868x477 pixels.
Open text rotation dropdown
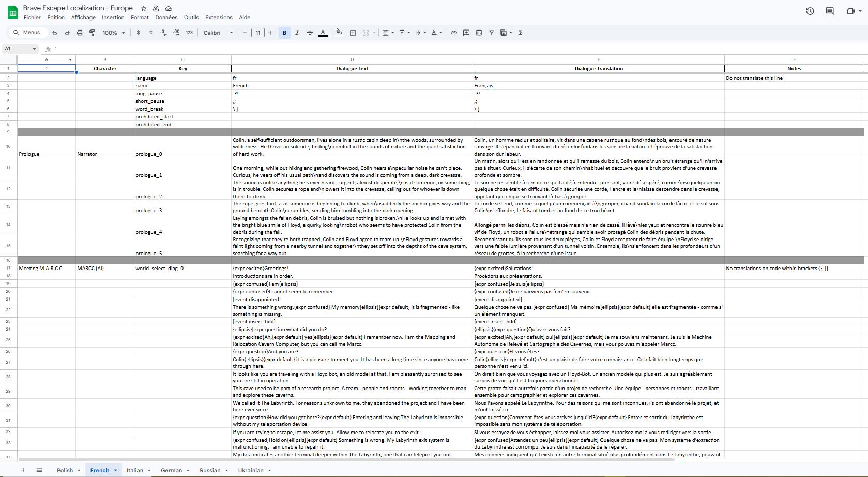[x=437, y=33]
